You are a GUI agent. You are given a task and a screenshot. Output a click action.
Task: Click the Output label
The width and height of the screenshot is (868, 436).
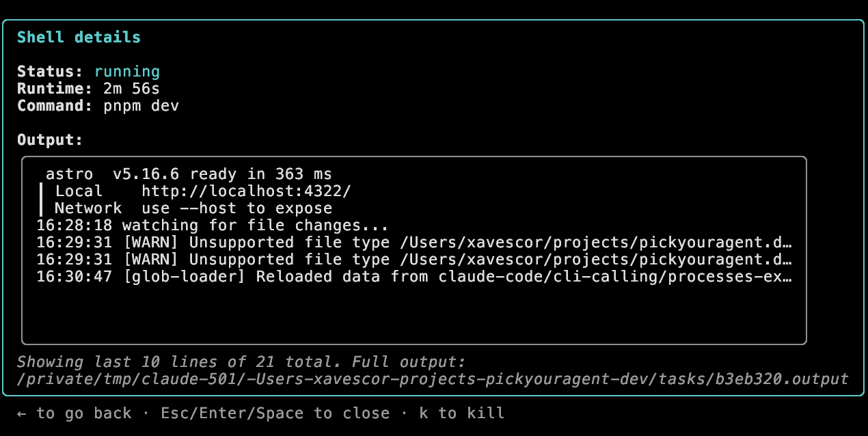click(50, 140)
